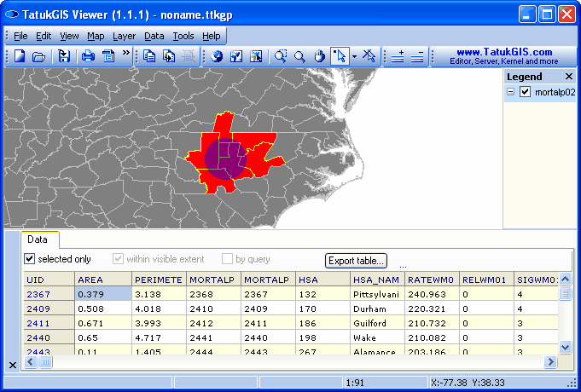Click the Guilford cell

tap(377, 323)
